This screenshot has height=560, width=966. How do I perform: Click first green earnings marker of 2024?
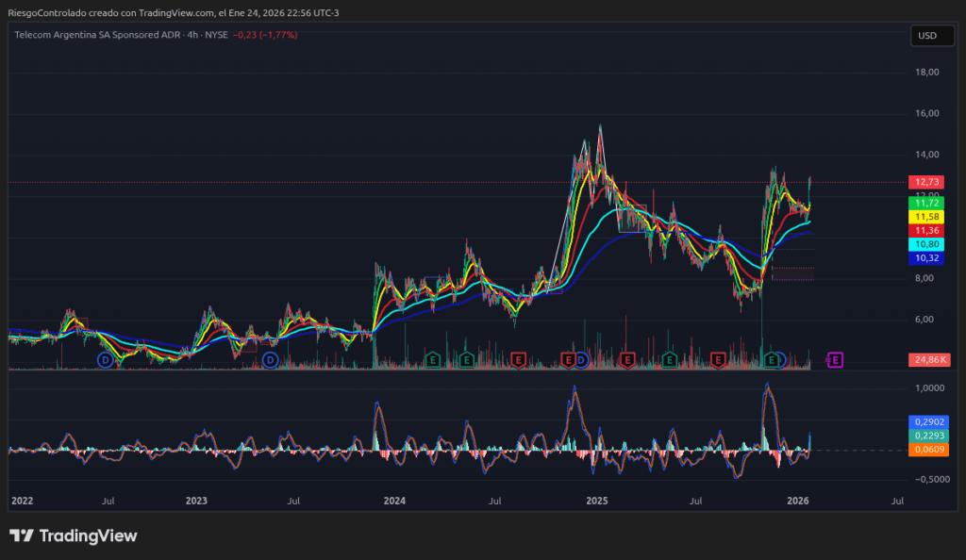433,359
